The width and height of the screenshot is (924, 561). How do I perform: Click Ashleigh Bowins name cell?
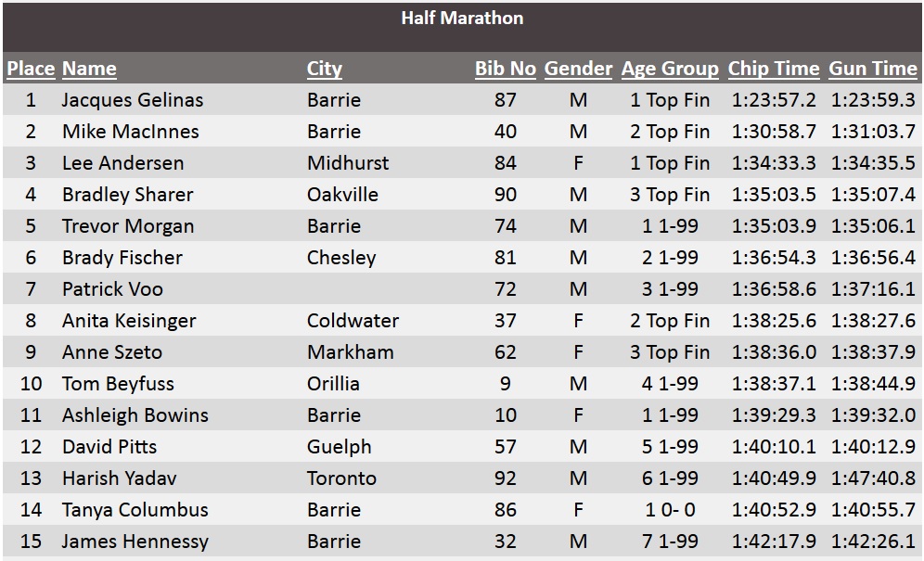click(x=135, y=414)
